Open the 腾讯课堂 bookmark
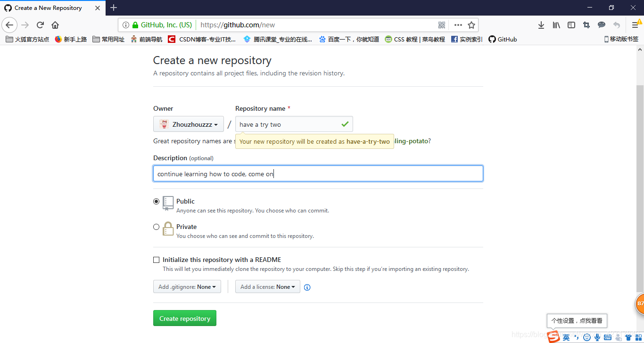The height and width of the screenshot is (343, 644). (278, 39)
